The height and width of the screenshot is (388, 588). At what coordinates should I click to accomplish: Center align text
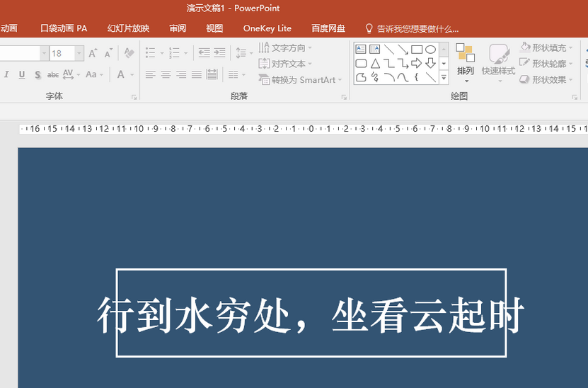tap(166, 74)
